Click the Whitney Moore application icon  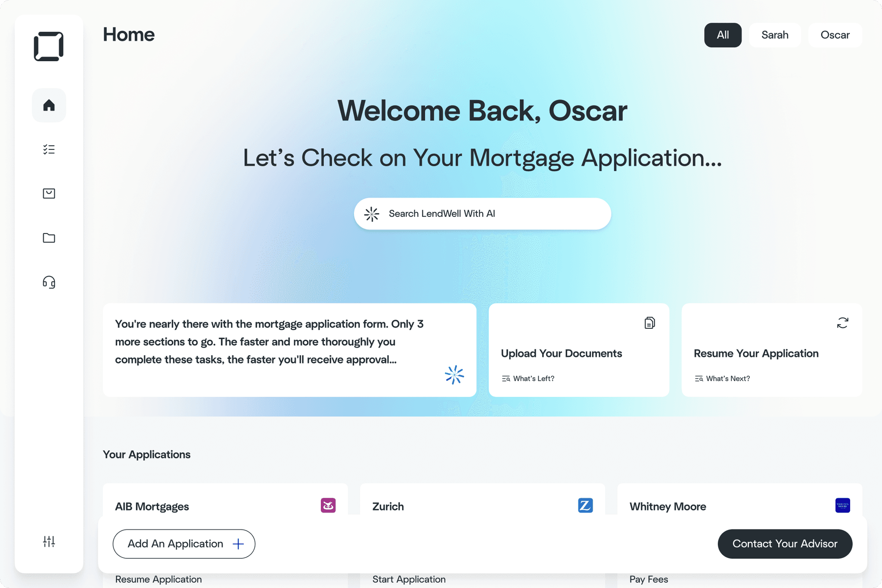click(842, 505)
